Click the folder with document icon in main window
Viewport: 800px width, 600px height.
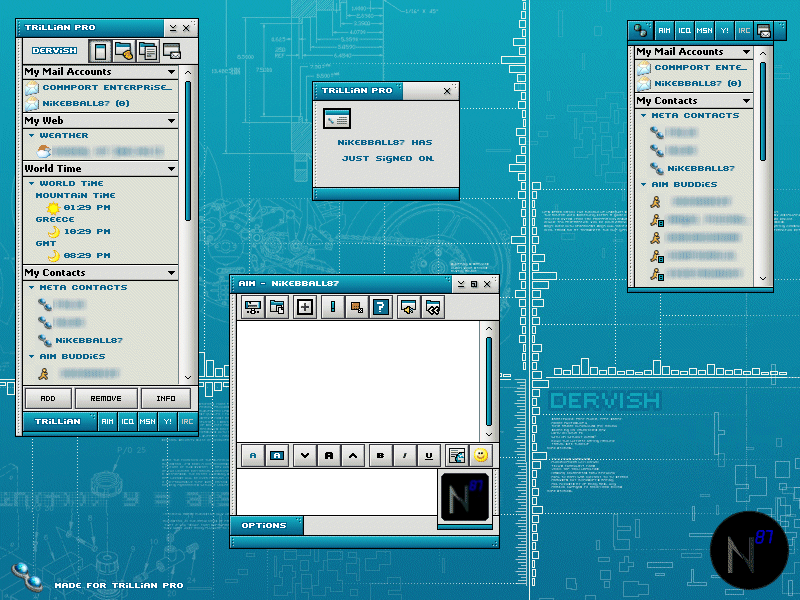tap(148, 52)
